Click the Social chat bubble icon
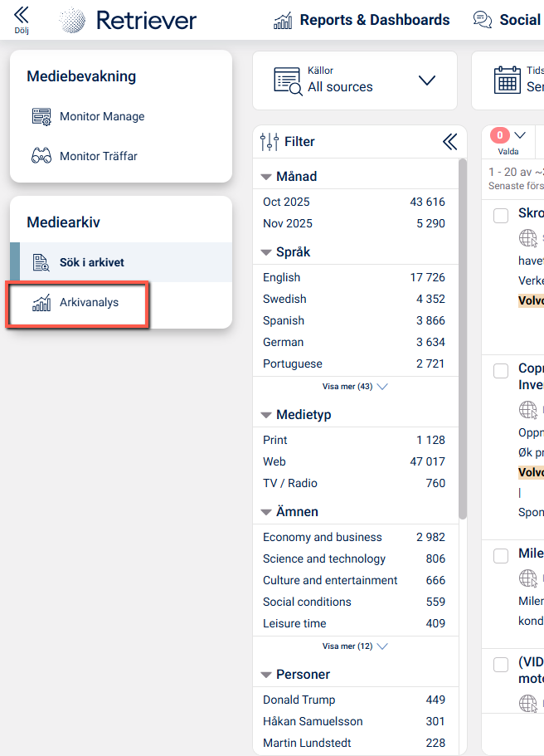 click(x=482, y=20)
